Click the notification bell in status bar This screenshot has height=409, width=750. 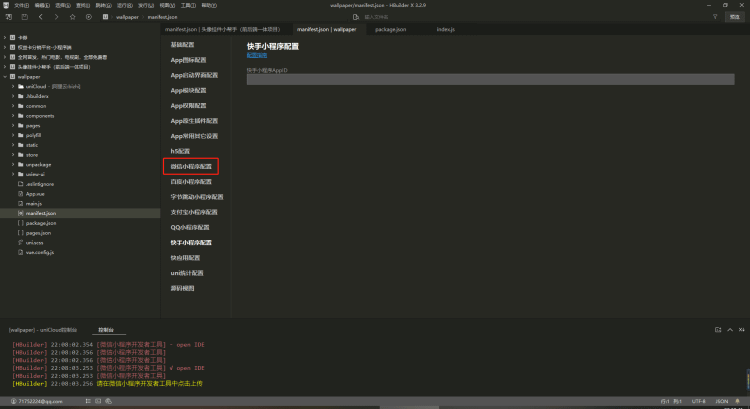point(737,401)
